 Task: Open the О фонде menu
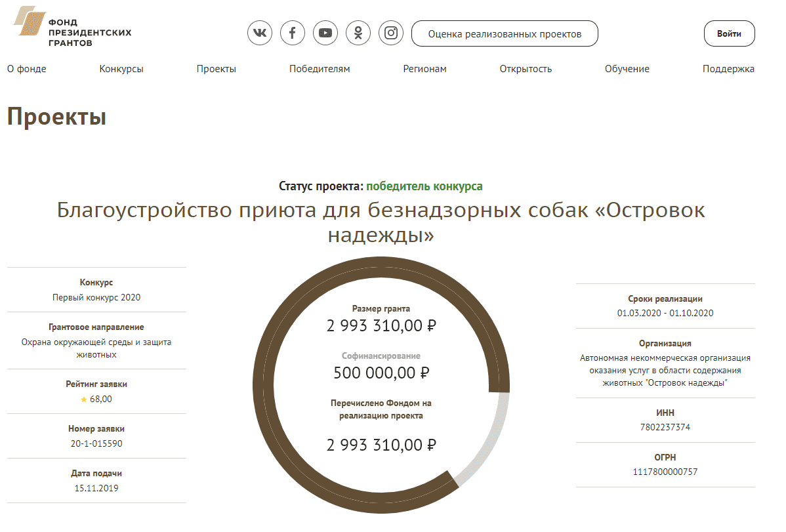coord(27,69)
